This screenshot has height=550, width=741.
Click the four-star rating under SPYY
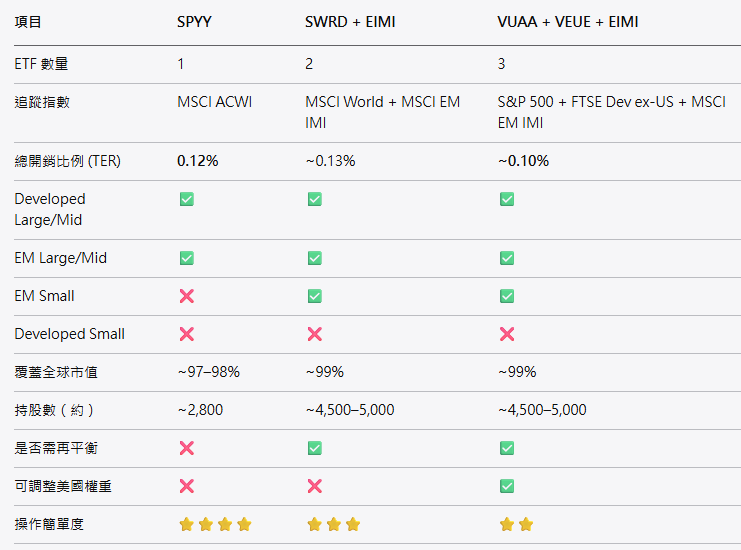click(214, 524)
